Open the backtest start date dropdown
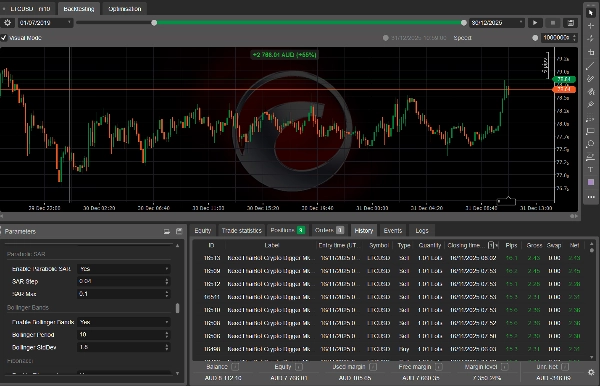 pyautogui.click(x=45, y=23)
